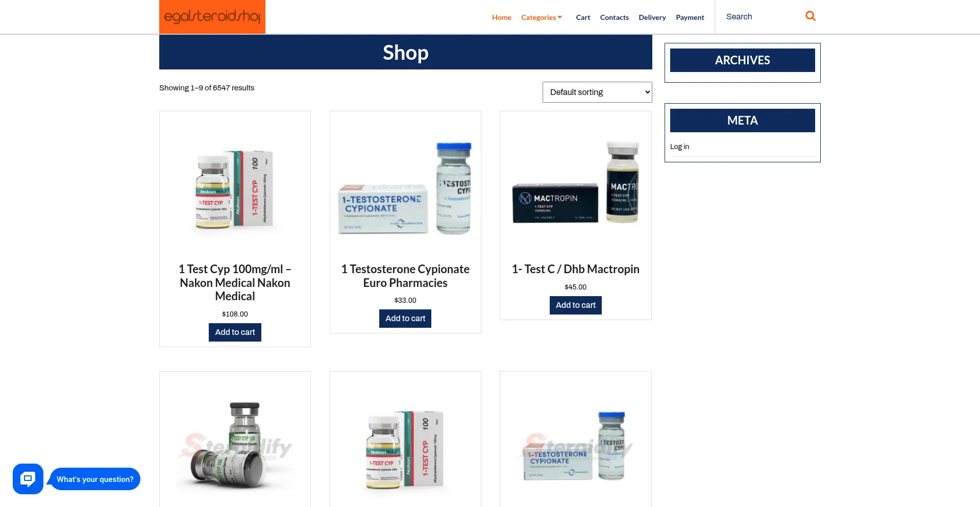Screen dimensions: 980x507
Task: Focus the Search input field
Action: pyautogui.click(x=761, y=17)
